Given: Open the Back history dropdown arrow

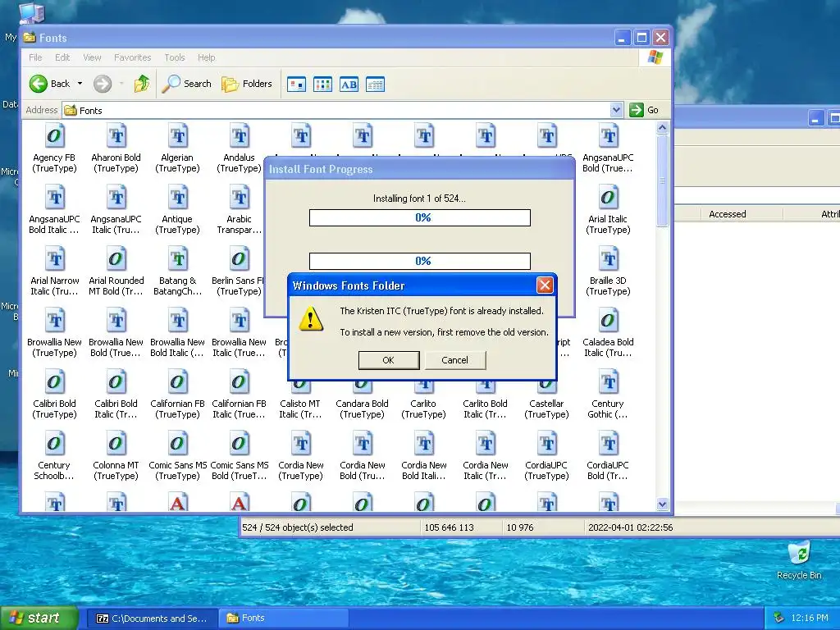Looking at the screenshot, I should pos(80,84).
